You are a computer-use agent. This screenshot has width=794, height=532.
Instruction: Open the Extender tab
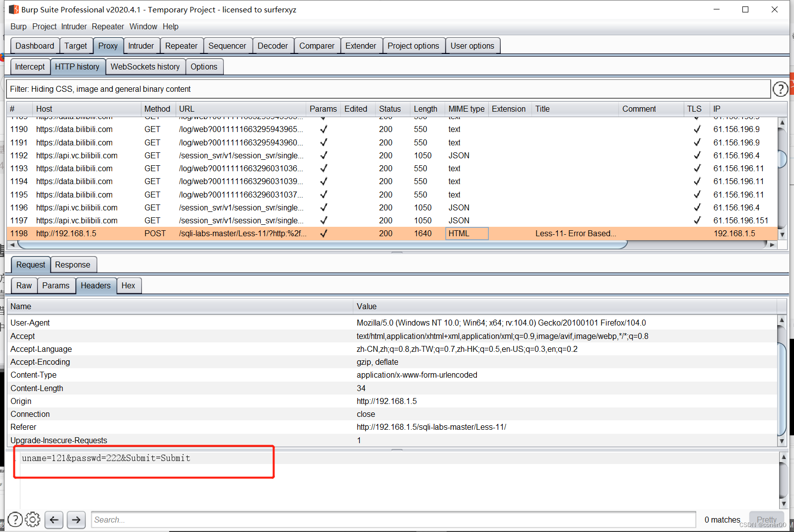coord(361,46)
